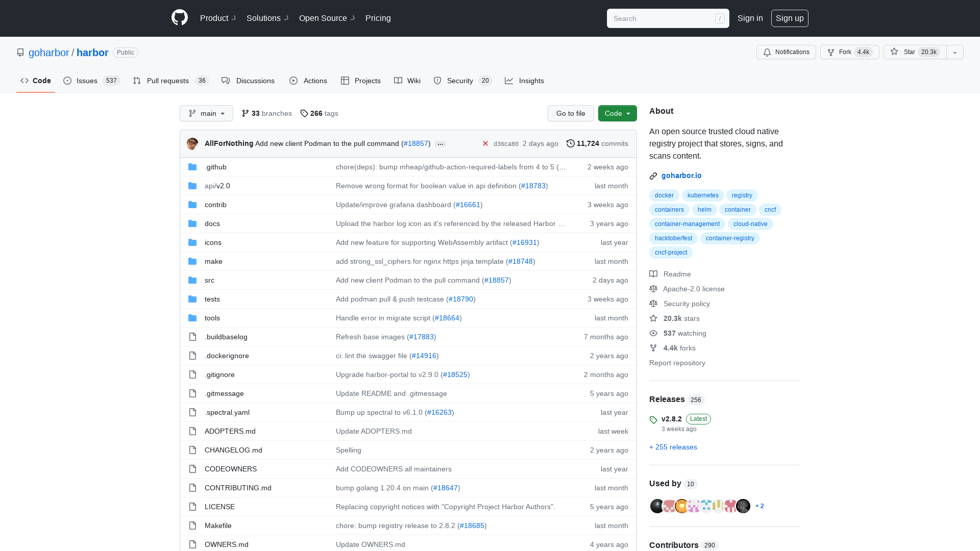Image resolution: width=980 pixels, height=551 pixels.
Task: Click the kubernetes topic tag
Action: [703, 195]
